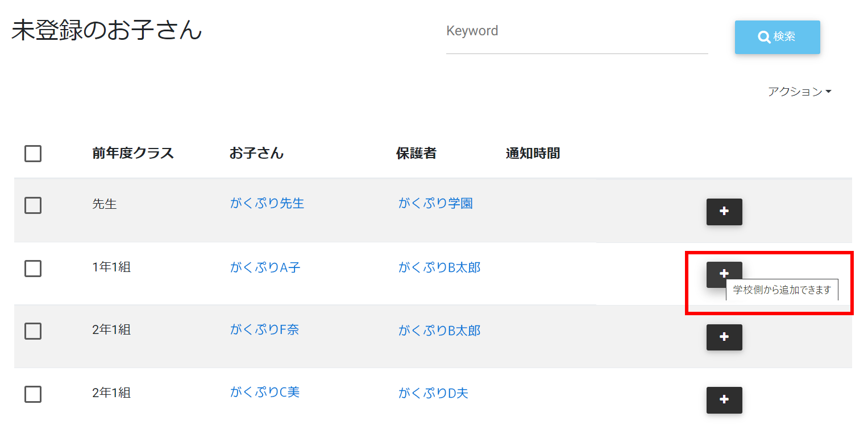Click the plus icon in the がくぷり先生 row
Screen dimensions: 868x429
724,212
